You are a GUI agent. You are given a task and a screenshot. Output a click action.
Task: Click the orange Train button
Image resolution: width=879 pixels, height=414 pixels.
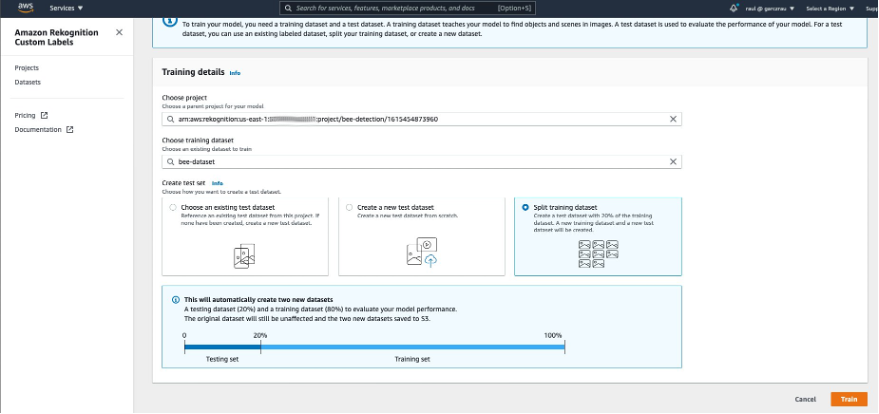(x=849, y=399)
